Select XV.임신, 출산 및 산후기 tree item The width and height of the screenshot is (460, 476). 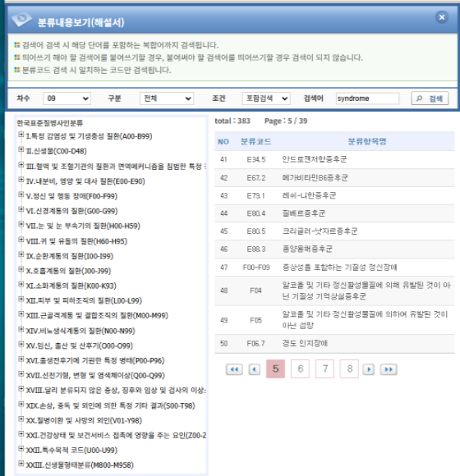click(80, 346)
